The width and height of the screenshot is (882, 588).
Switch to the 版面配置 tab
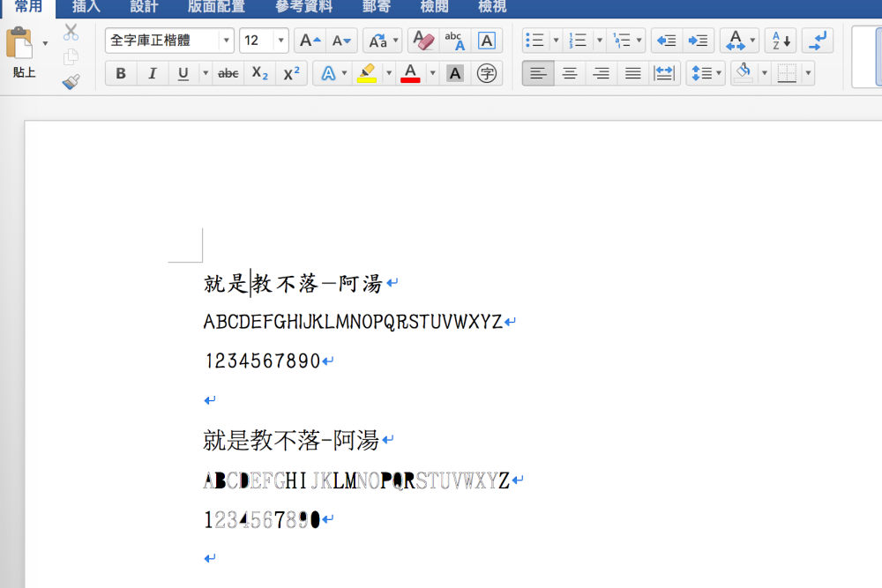tap(217, 7)
